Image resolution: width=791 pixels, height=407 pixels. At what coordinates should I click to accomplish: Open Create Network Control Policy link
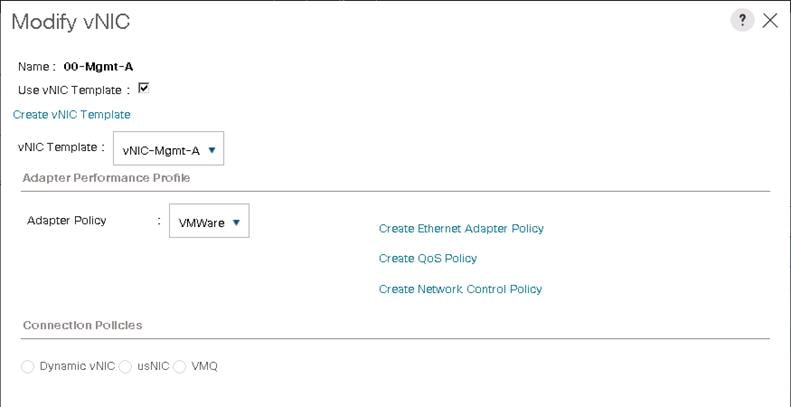point(460,289)
